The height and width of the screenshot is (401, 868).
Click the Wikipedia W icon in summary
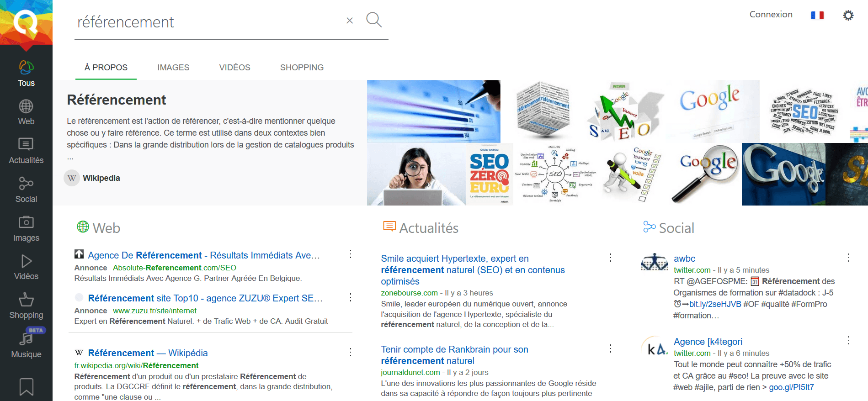(x=72, y=178)
